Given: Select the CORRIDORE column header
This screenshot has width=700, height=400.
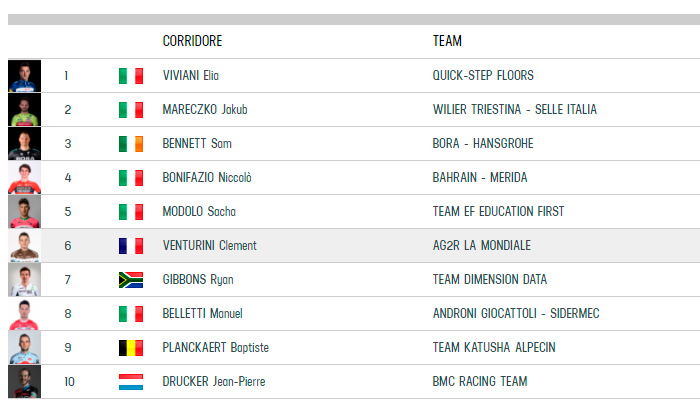Looking at the screenshot, I should 192,41.
